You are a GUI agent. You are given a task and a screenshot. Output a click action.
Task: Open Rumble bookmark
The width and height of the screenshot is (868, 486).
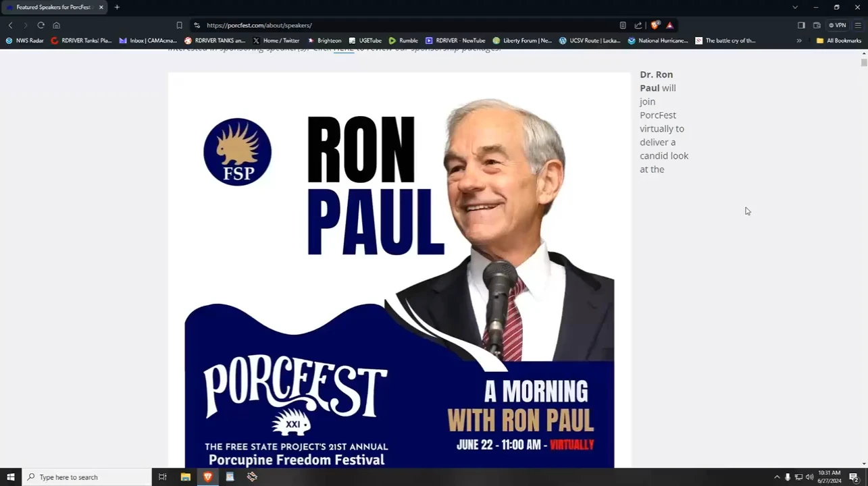tap(403, 40)
